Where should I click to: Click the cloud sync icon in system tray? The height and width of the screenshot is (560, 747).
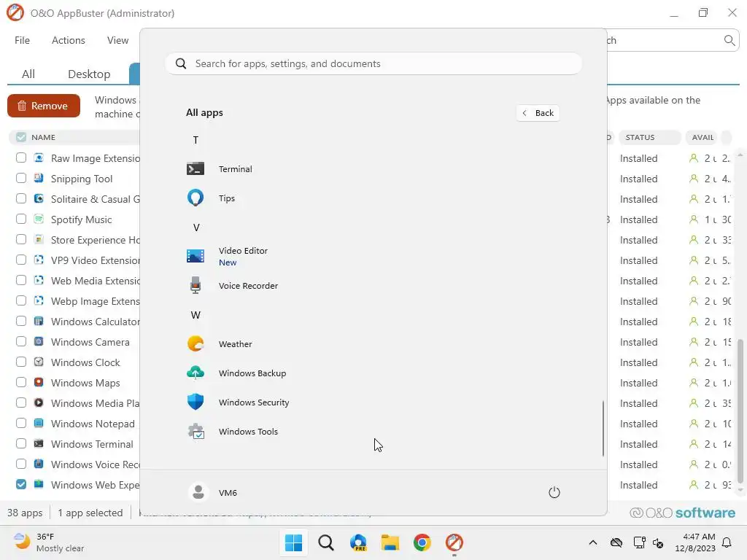click(x=616, y=542)
